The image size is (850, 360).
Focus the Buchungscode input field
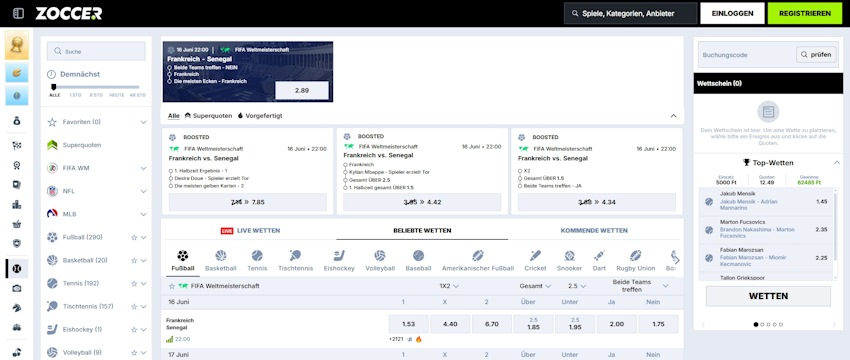746,55
